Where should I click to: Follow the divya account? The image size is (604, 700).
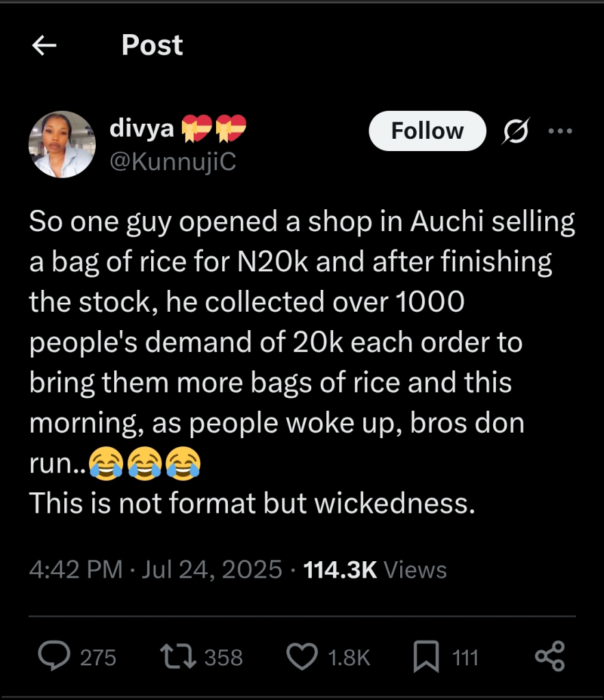click(x=427, y=131)
